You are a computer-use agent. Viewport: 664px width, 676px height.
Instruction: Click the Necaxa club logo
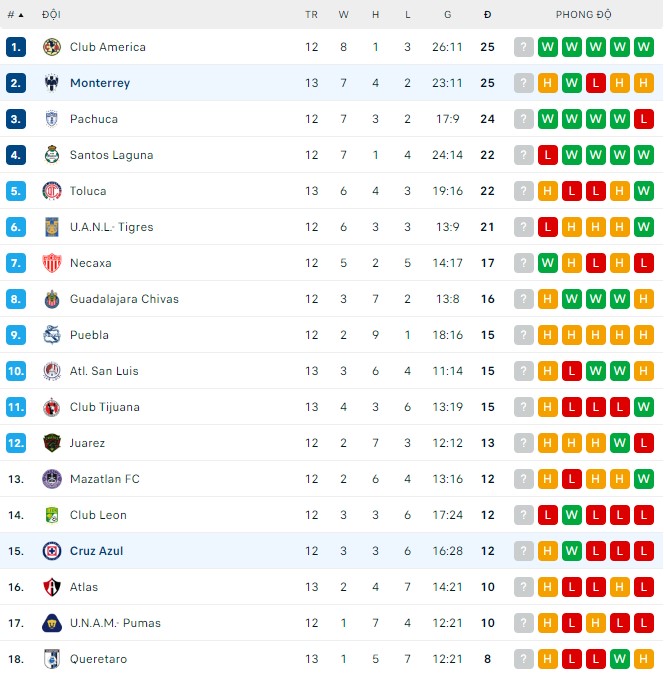pyautogui.click(x=52, y=263)
